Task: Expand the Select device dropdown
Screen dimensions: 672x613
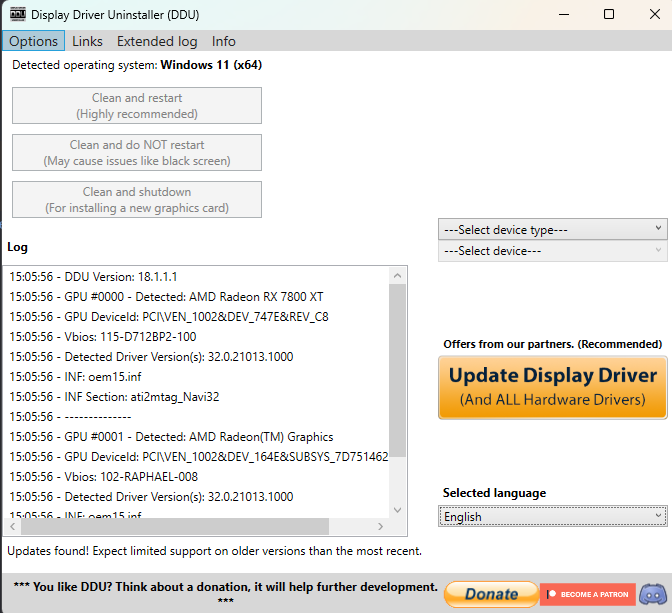Action: pyautogui.click(x=552, y=251)
